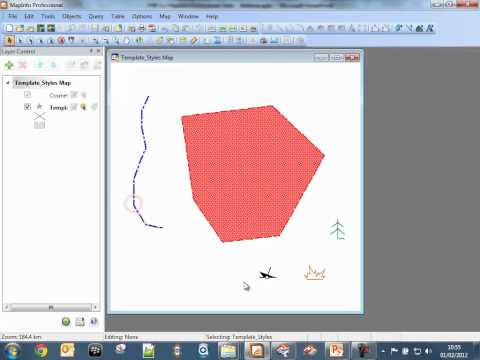Open the File menu
480x360 pixels.
[x=12, y=16]
